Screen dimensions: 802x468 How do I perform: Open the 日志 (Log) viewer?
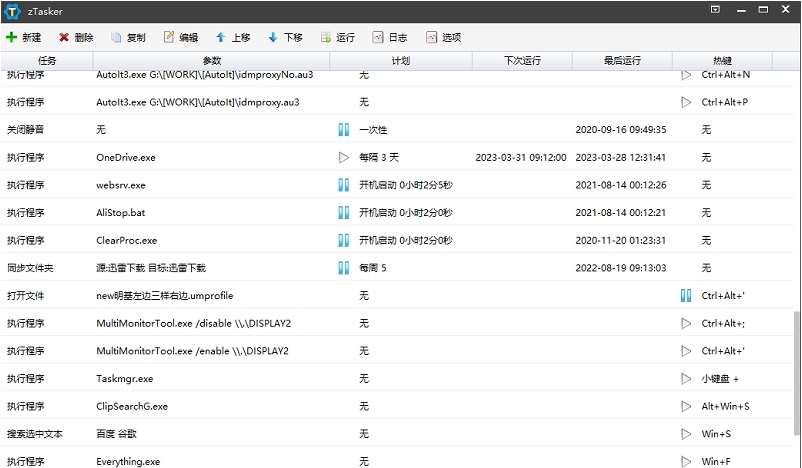pos(390,37)
